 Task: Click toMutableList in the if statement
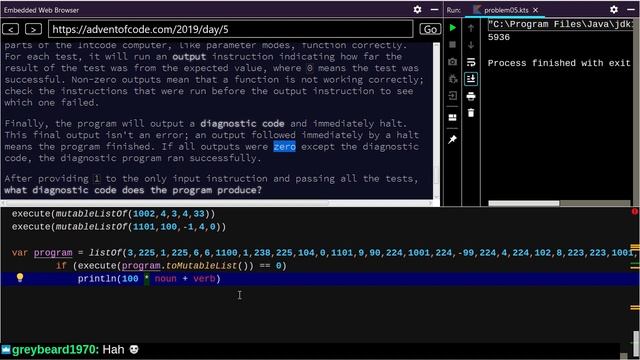point(202,266)
